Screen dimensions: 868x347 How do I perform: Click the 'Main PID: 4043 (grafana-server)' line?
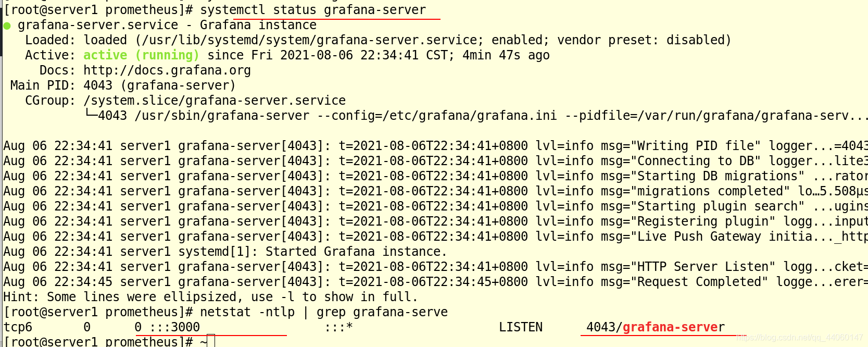(x=123, y=85)
